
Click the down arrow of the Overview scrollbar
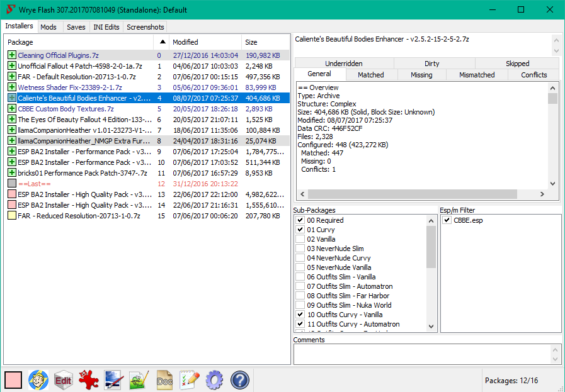tap(552, 184)
